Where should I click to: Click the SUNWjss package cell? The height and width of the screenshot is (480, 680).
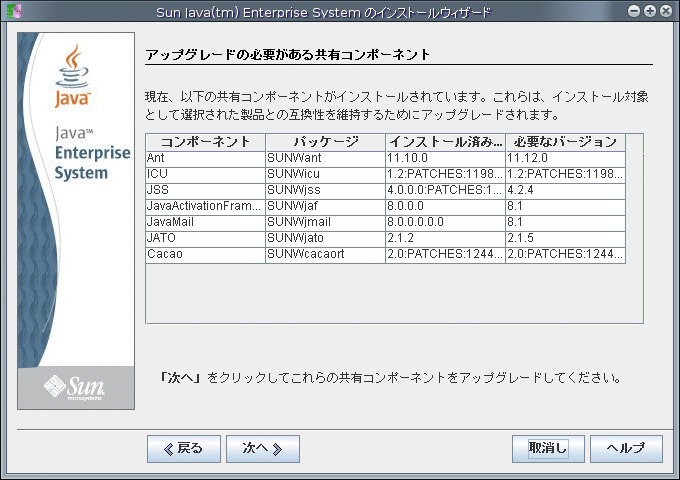pyautogui.click(x=326, y=190)
